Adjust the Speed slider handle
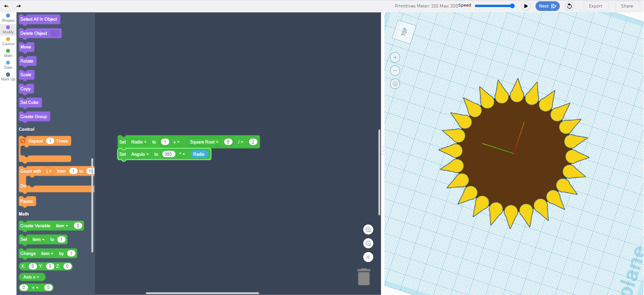644x295 pixels. [512, 6]
